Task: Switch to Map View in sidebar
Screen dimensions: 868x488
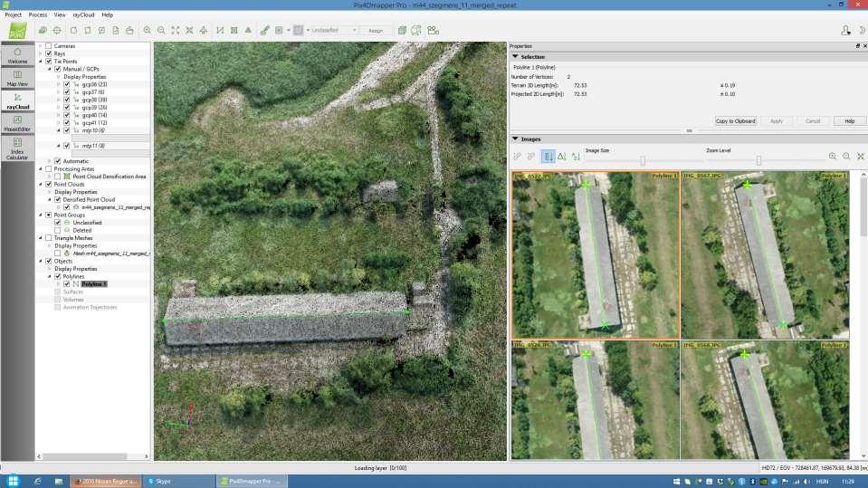Action: click(x=17, y=78)
